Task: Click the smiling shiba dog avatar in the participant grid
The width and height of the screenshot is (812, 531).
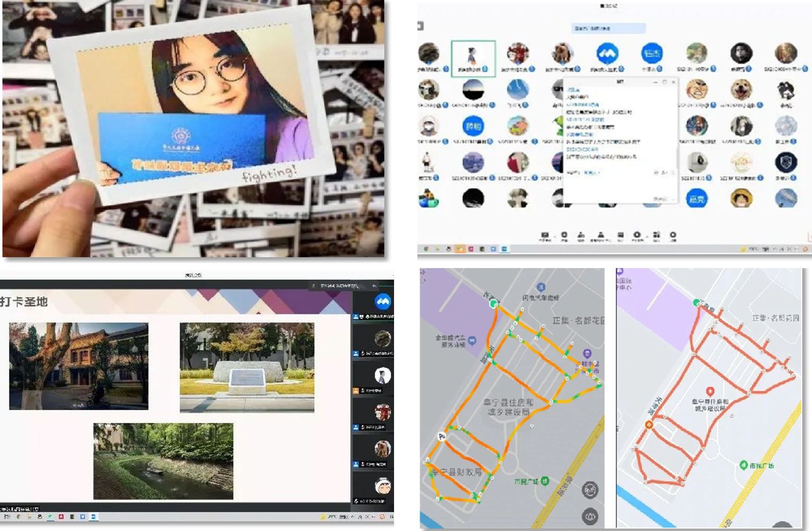Action: (741, 90)
